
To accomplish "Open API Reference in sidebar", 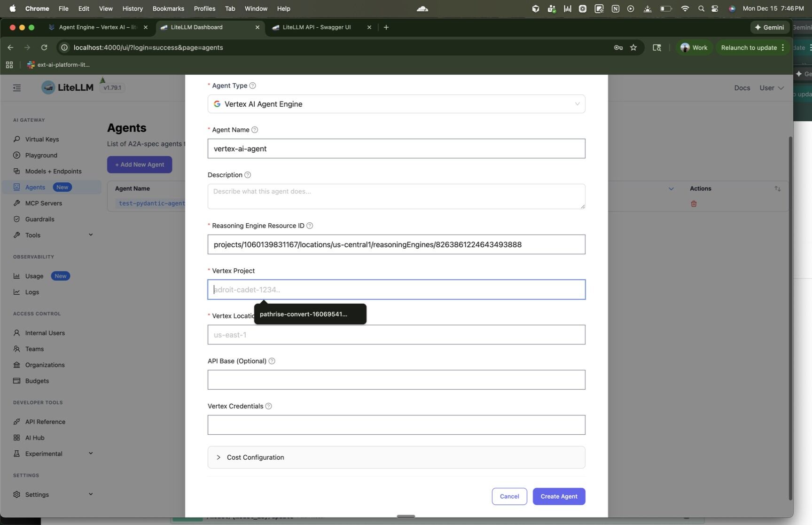I will 45,422.
